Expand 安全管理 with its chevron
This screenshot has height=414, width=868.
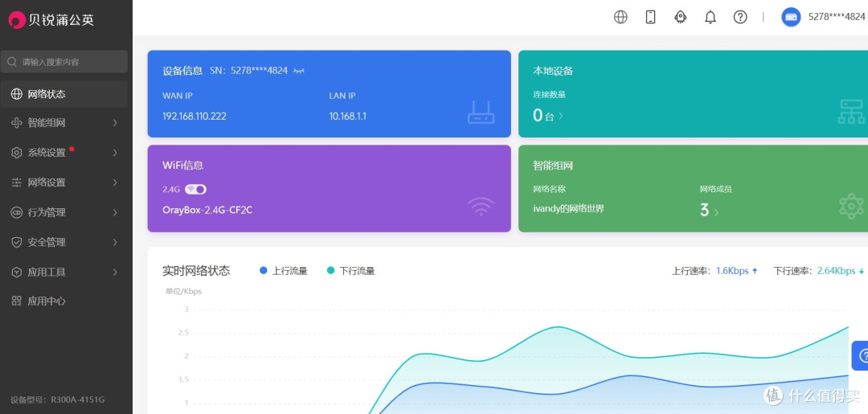point(115,243)
